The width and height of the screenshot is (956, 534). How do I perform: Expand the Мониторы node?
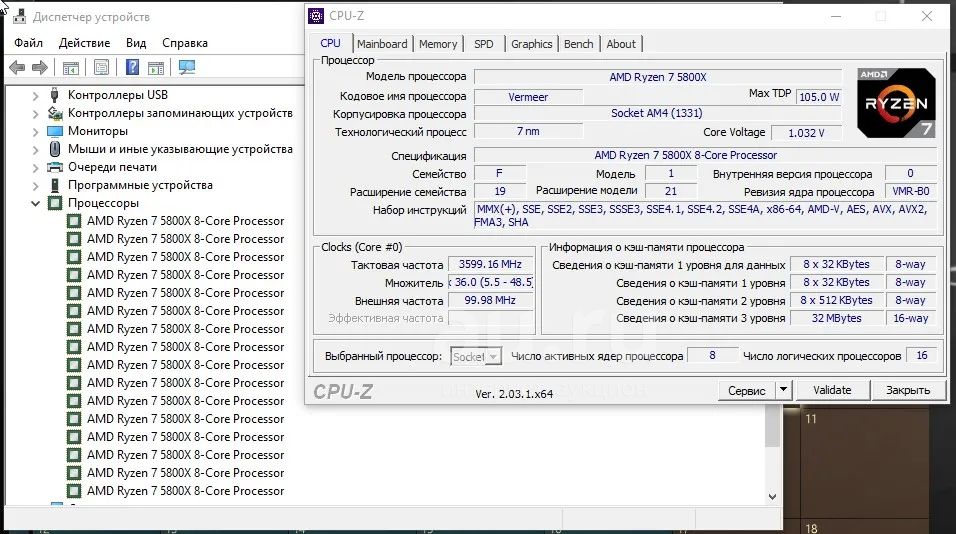pos(35,132)
